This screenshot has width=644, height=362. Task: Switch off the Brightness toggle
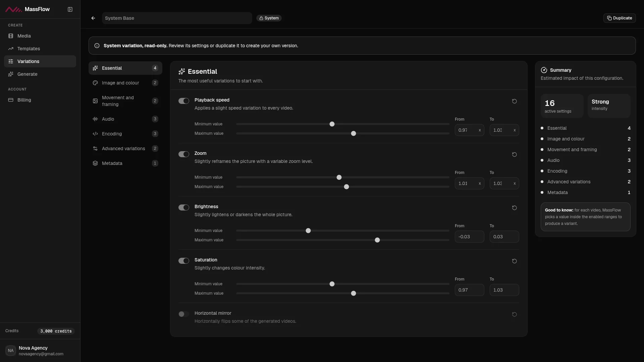pyautogui.click(x=184, y=207)
